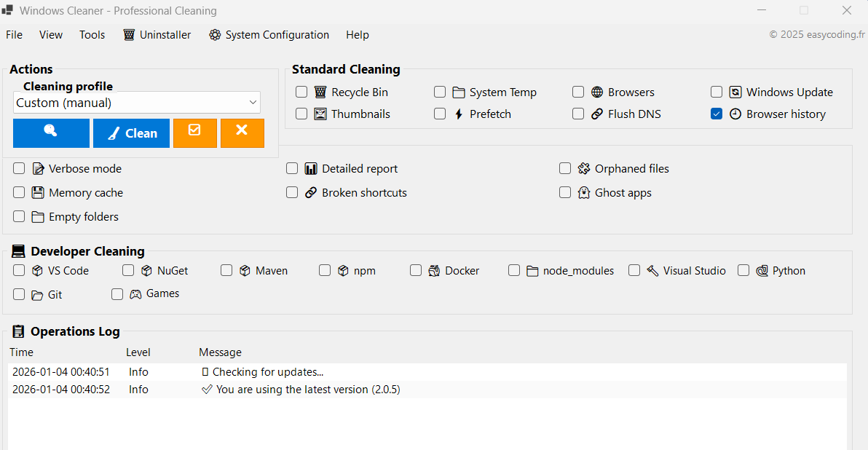
Task: Click the Browser history clock icon
Action: coord(735,114)
